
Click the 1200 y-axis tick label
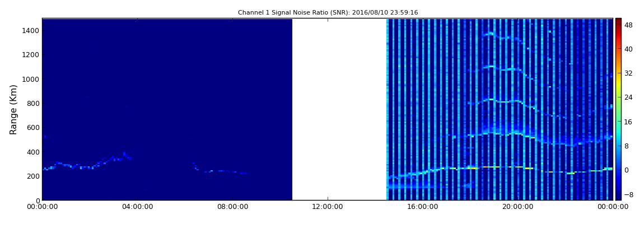click(x=31, y=55)
